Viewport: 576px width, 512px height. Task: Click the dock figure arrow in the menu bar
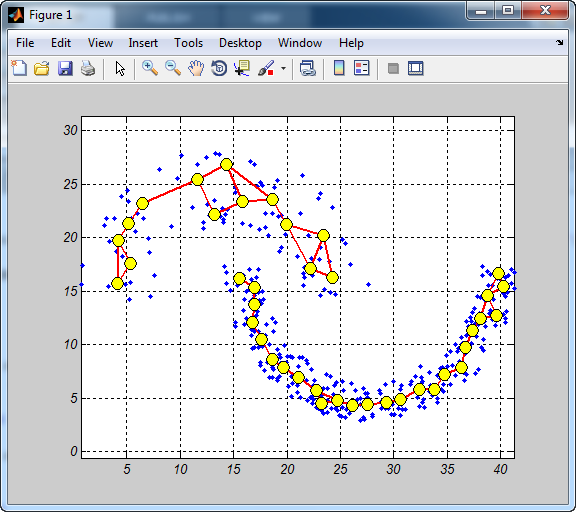click(x=559, y=42)
